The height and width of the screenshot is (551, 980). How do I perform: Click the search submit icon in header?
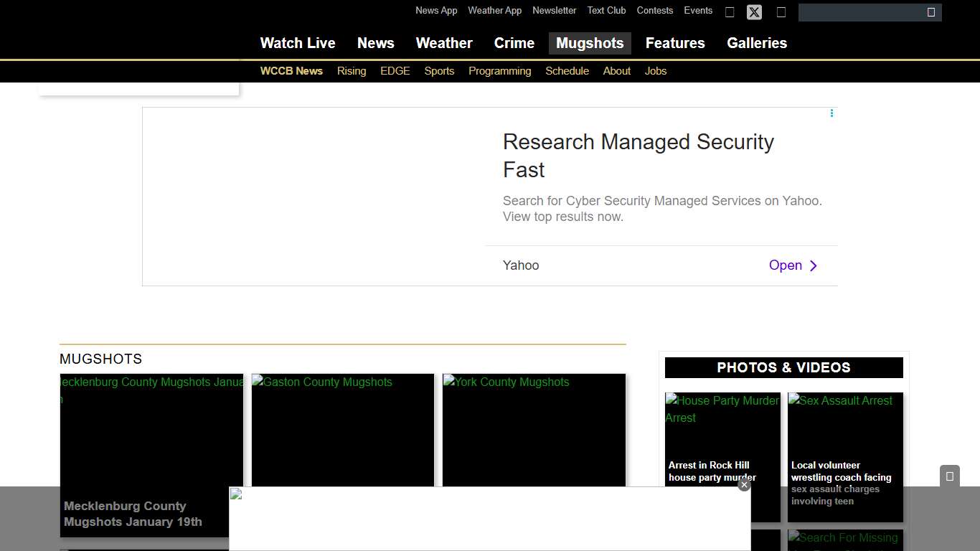pyautogui.click(x=931, y=12)
